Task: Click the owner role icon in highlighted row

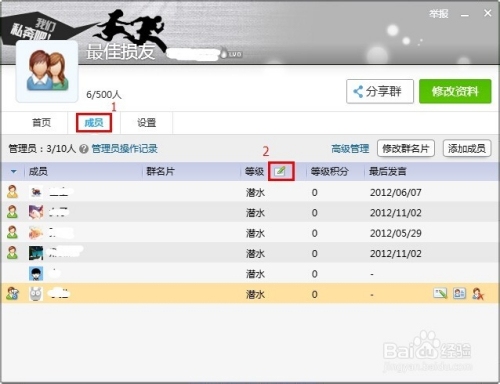Action: [12, 294]
